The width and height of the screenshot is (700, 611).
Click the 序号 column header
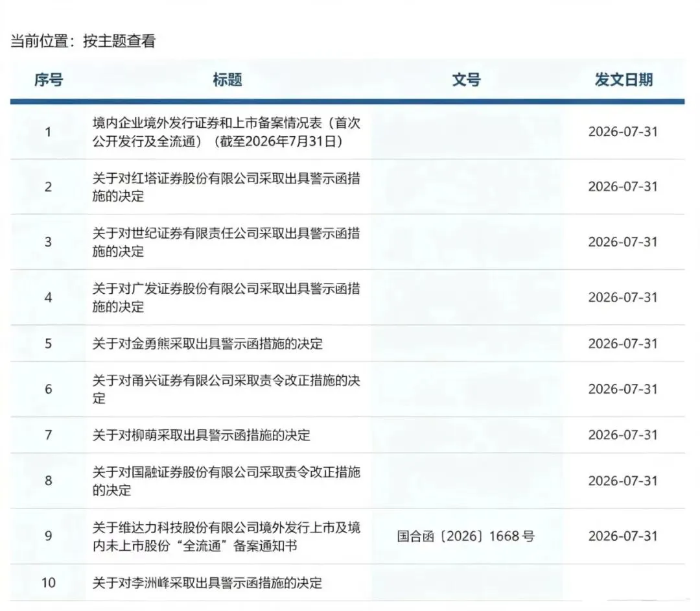49,80
